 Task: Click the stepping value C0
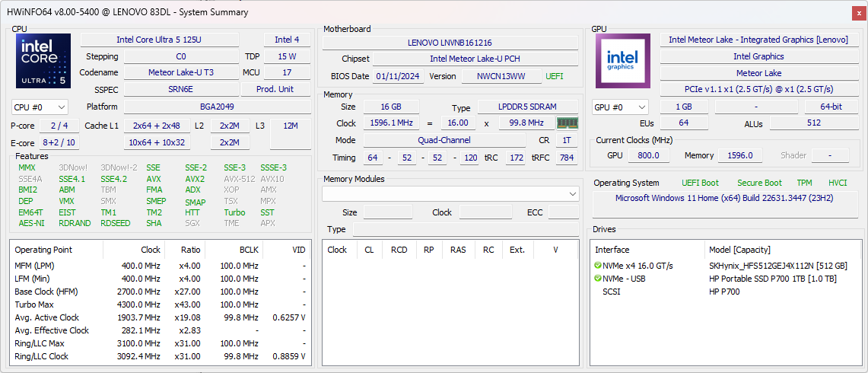point(181,56)
